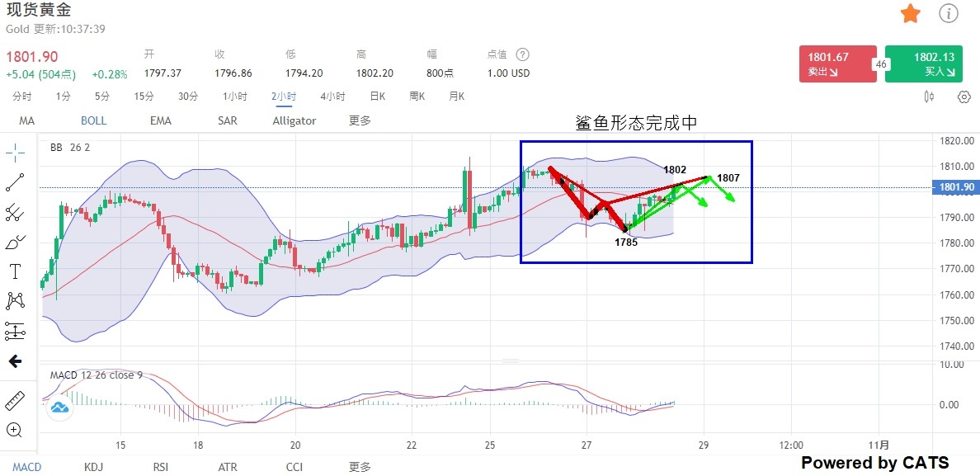The width and height of the screenshot is (980, 476).
Task: Add gold to favorites with star
Action: pos(911,14)
